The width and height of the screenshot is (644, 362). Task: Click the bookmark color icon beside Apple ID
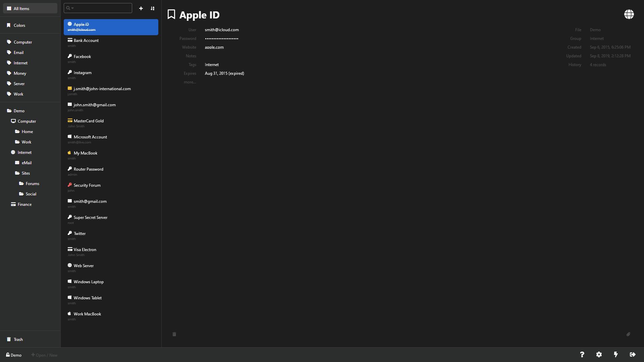pyautogui.click(x=171, y=14)
